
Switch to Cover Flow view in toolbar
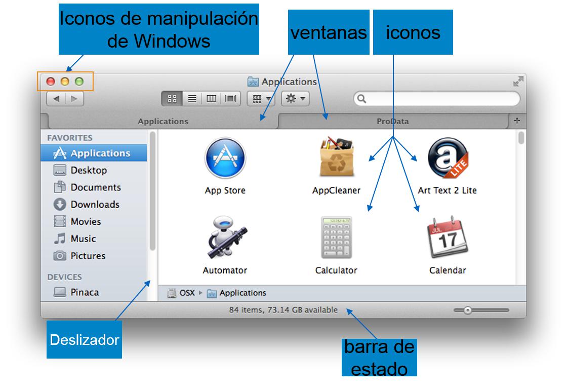click(x=231, y=98)
